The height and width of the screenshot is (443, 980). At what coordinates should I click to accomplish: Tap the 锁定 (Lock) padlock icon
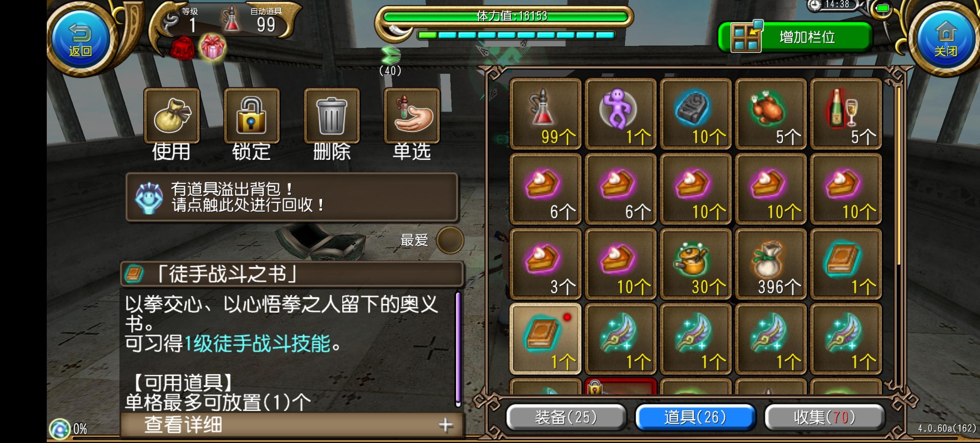pos(252,115)
